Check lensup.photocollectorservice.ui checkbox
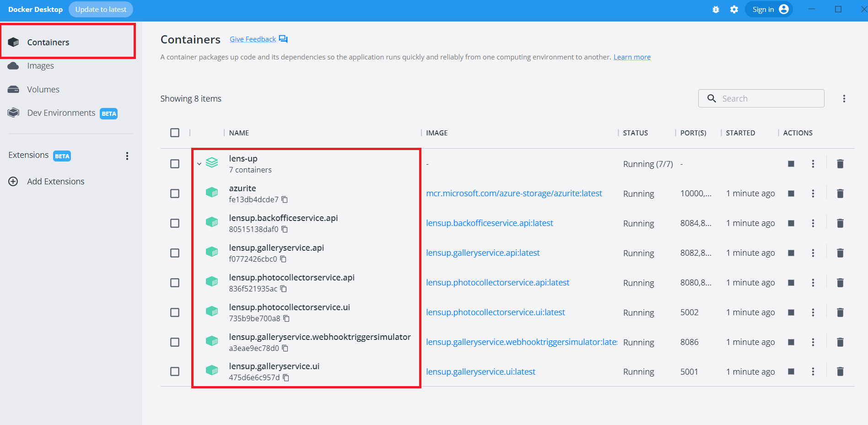 175,312
